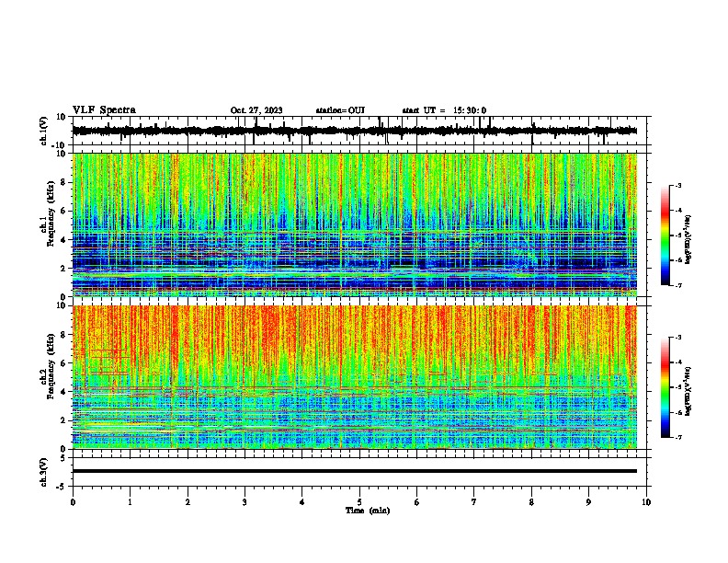This screenshot has height=563, width=728.
Task: Click Time axis tick label "1"
Action: pyautogui.click(x=130, y=502)
